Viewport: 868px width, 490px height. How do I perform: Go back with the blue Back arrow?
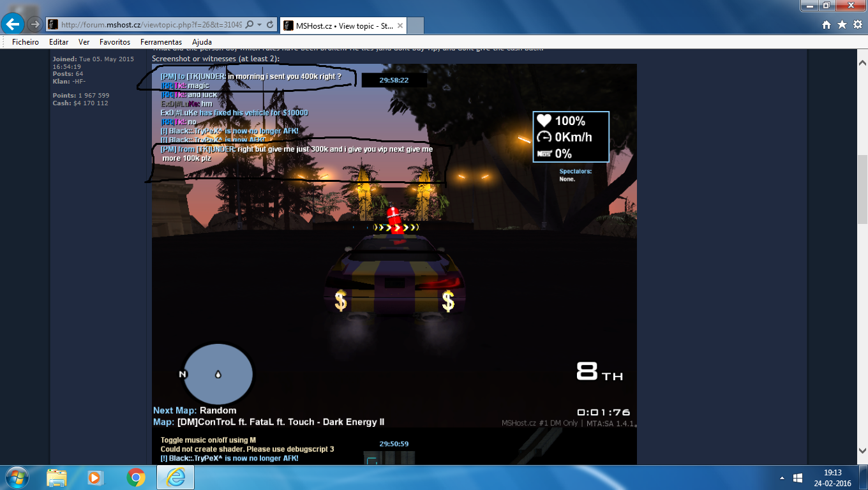[x=13, y=24]
